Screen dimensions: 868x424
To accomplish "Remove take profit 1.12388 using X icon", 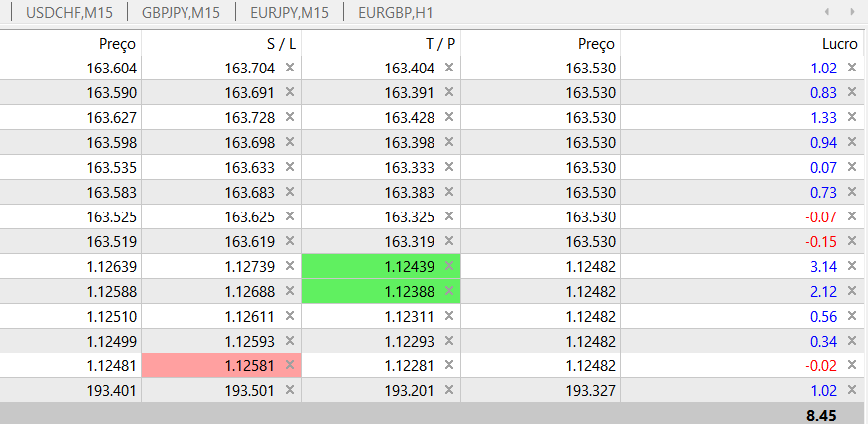I will coord(448,291).
